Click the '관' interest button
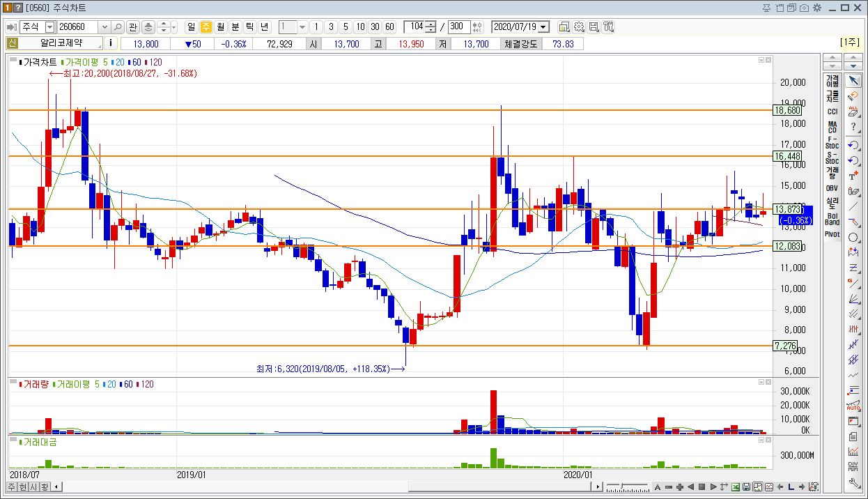868x499 pixels. [x=132, y=27]
